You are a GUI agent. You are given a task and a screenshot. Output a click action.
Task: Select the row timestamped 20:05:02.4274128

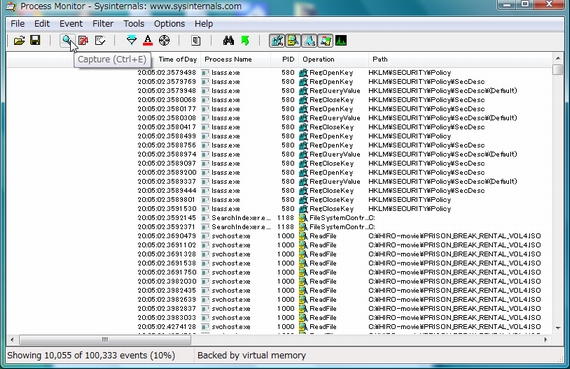point(279,327)
